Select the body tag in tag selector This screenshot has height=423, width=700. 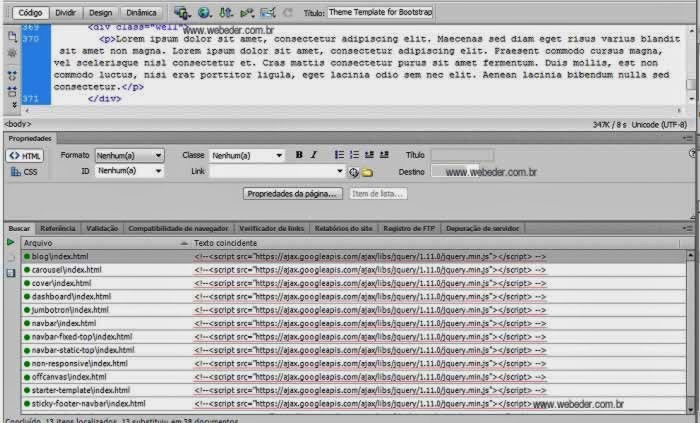pyautogui.click(x=18, y=124)
